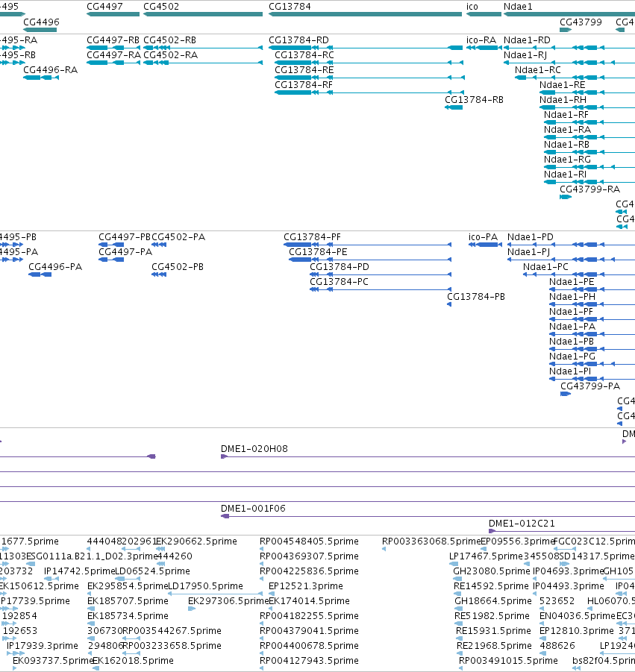
Task: Click the Ndae1-RC transcript label
Action: [x=538, y=70]
